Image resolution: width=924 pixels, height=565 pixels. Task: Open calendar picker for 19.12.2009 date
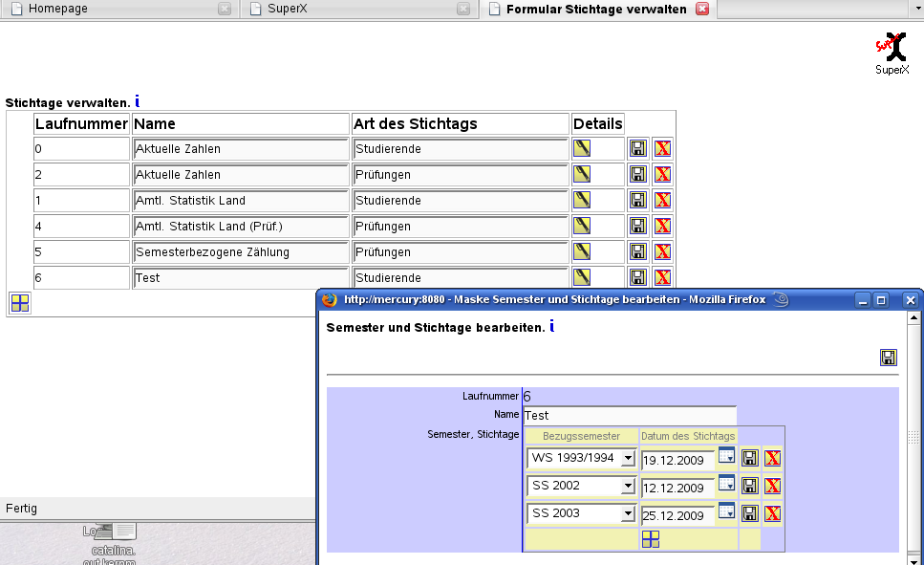click(x=726, y=456)
